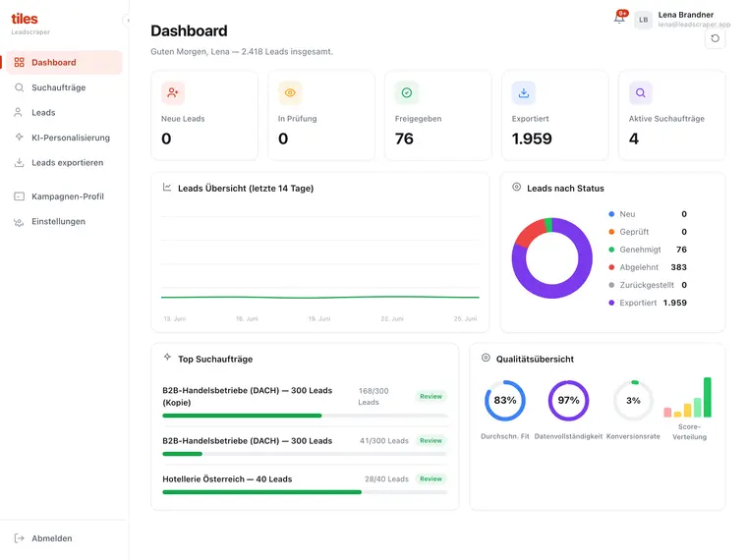Click the In Prüfung eye icon
The width and height of the screenshot is (747, 560).
pyautogui.click(x=290, y=93)
